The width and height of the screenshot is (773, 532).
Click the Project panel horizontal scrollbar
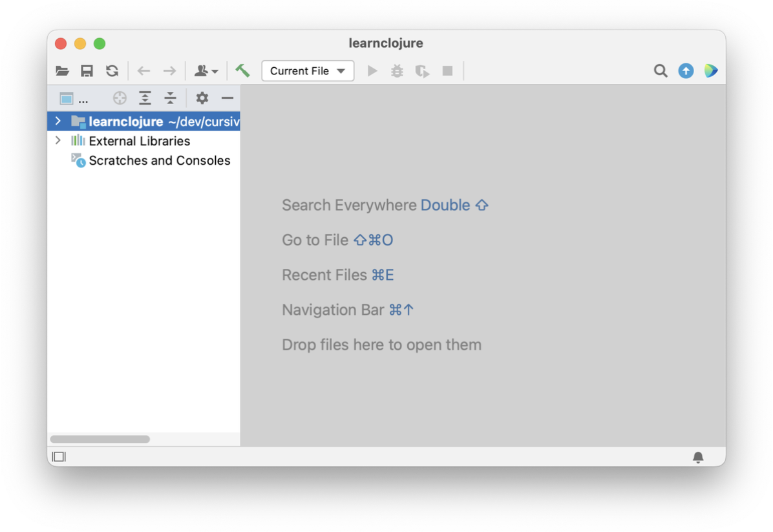pyautogui.click(x=100, y=440)
